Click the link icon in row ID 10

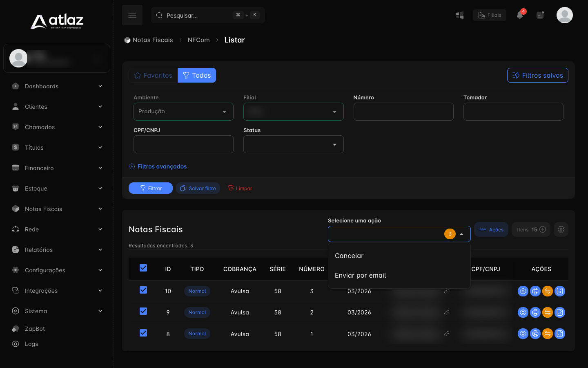click(447, 291)
